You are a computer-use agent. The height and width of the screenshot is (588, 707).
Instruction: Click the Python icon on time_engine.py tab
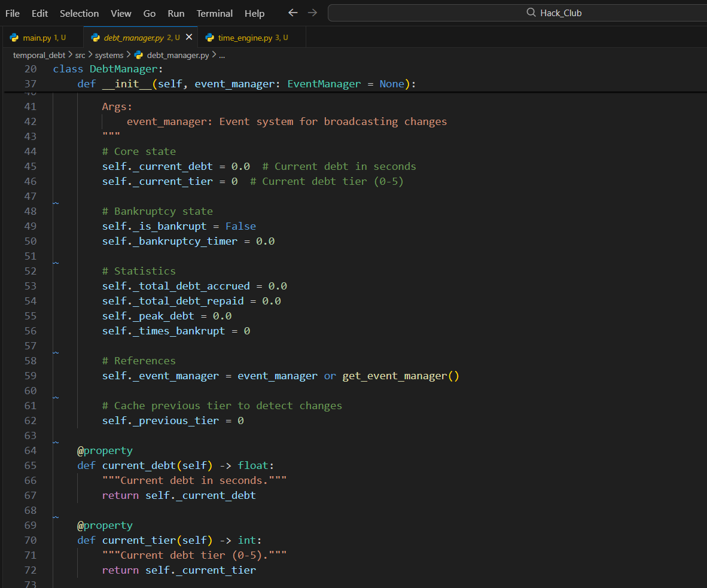pos(209,38)
